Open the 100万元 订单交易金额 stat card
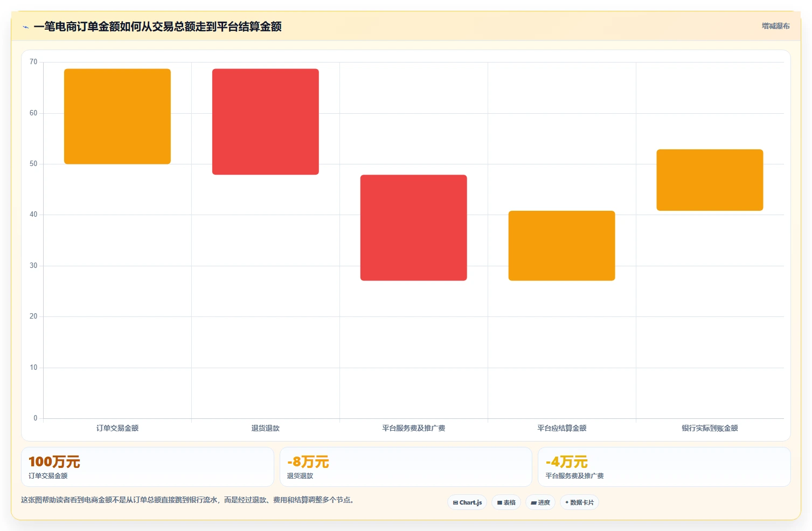Viewport: 812px width, 531px height. 148,467
